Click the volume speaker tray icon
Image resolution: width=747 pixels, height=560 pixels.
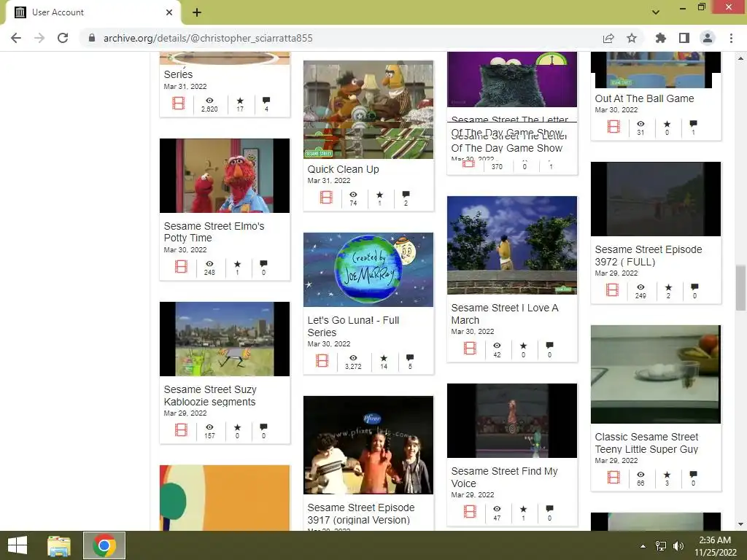[x=678, y=546]
